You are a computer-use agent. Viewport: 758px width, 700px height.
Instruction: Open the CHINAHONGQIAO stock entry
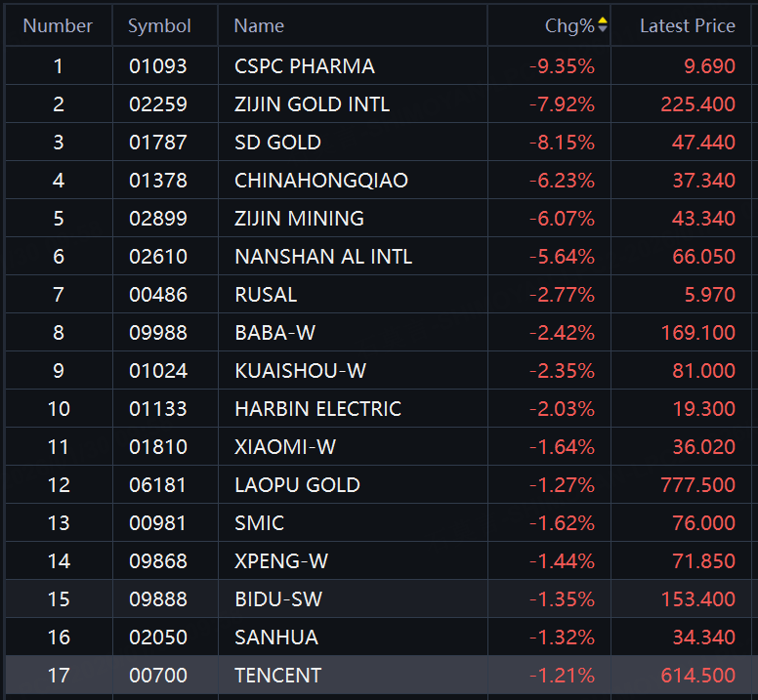pyautogui.click(x=321, y=181)
